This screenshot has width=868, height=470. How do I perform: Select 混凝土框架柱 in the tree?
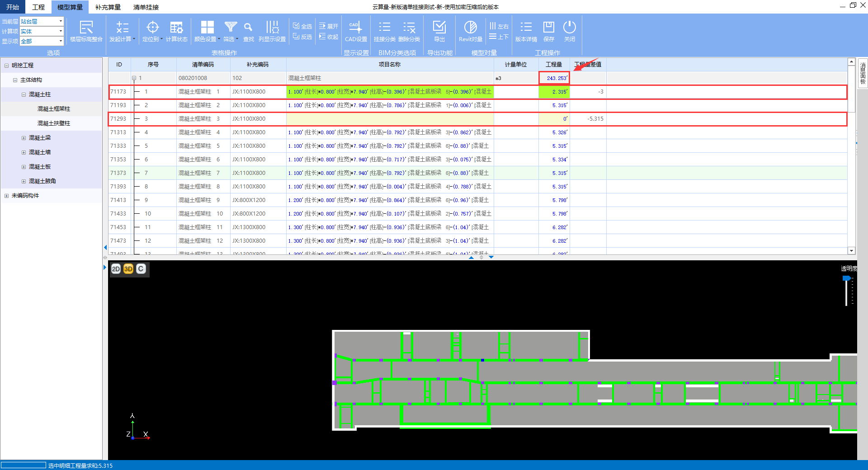coord(54,109)
